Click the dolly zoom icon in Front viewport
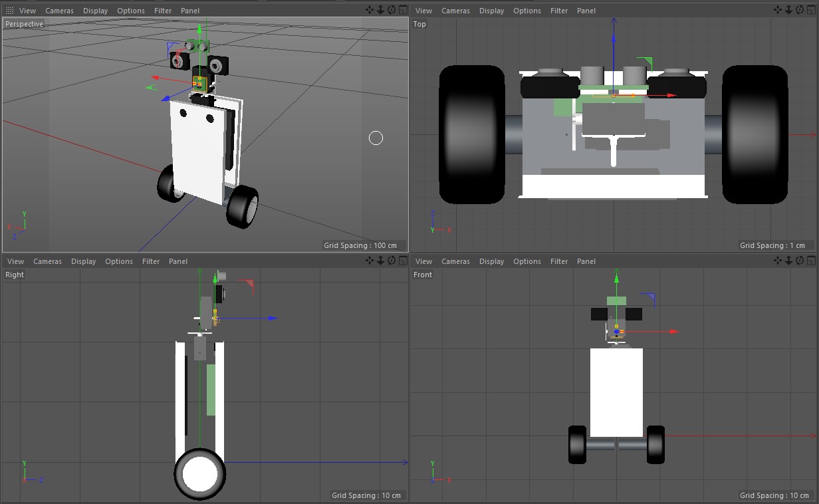 tap(789, 261)
